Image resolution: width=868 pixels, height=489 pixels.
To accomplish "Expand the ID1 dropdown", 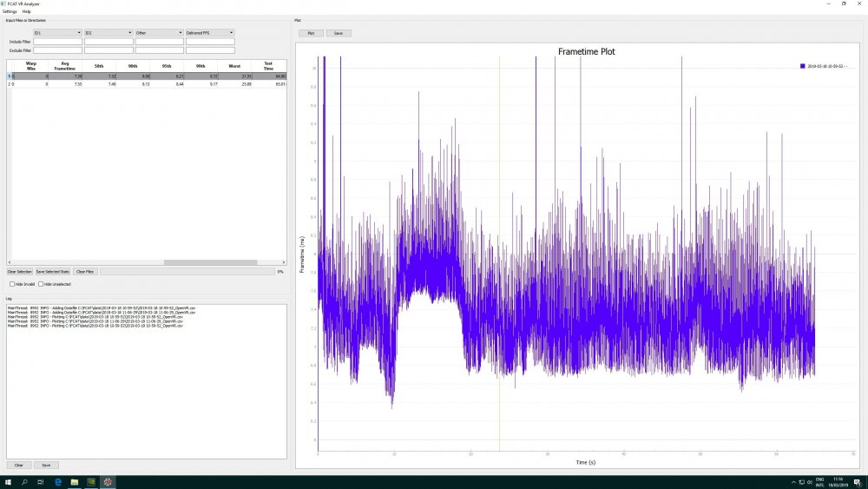I will (x=57, y=33).
